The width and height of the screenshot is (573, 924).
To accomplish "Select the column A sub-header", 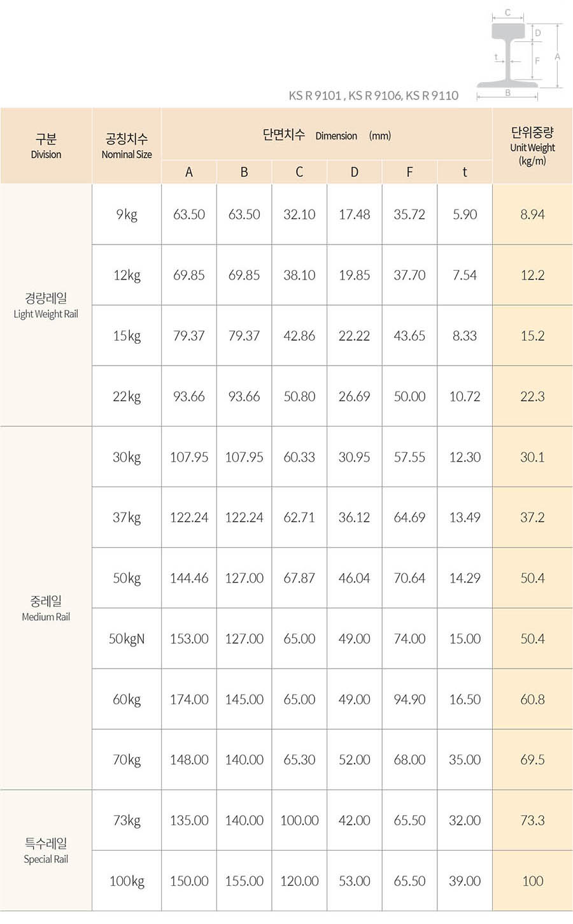I will pos(189,172).
